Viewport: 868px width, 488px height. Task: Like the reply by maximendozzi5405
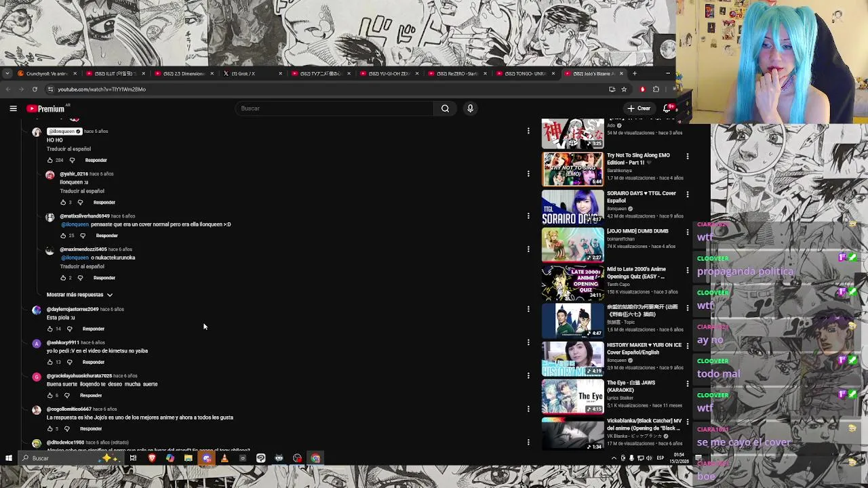coord(63,278)
